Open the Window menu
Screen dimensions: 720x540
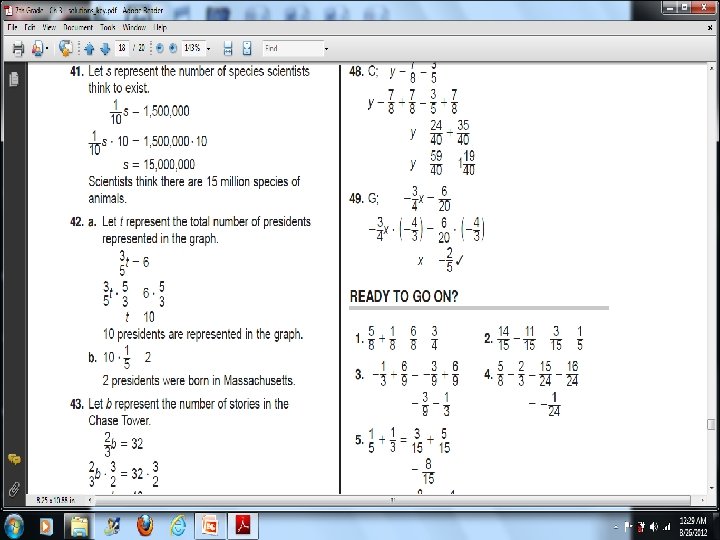pyautogui.click(x=134, y=28)
